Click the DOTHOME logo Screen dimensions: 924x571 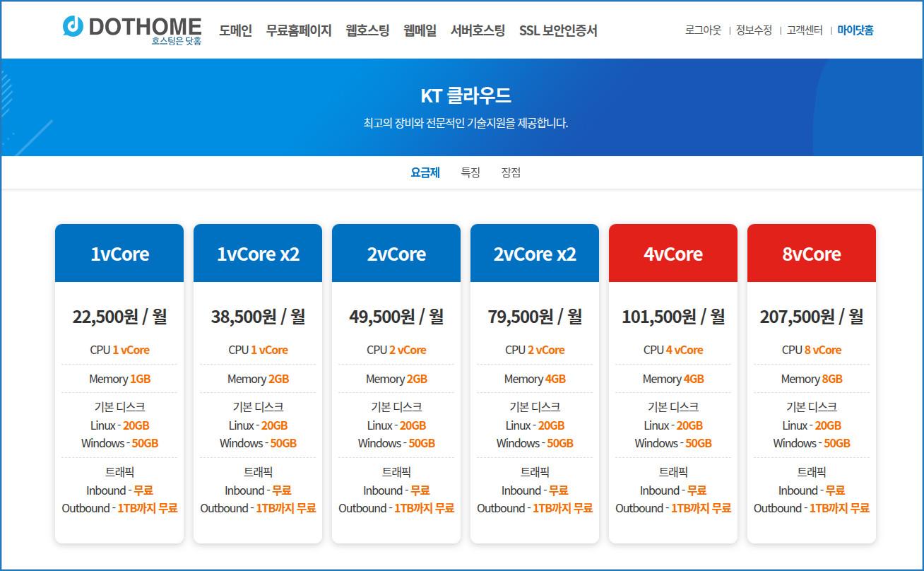click(132, 30)
